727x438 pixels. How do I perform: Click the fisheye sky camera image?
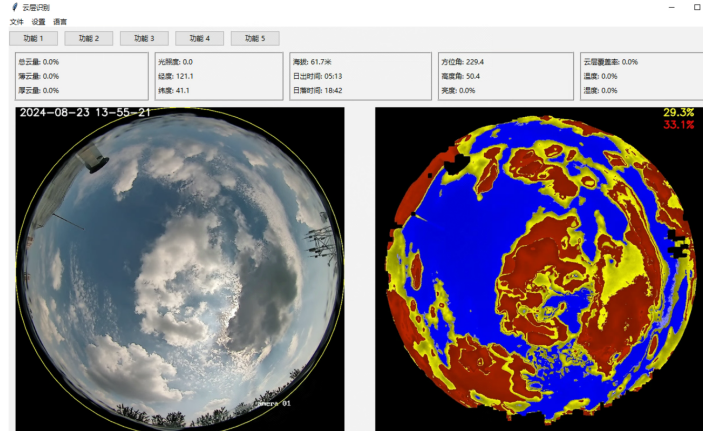point(180,270)
